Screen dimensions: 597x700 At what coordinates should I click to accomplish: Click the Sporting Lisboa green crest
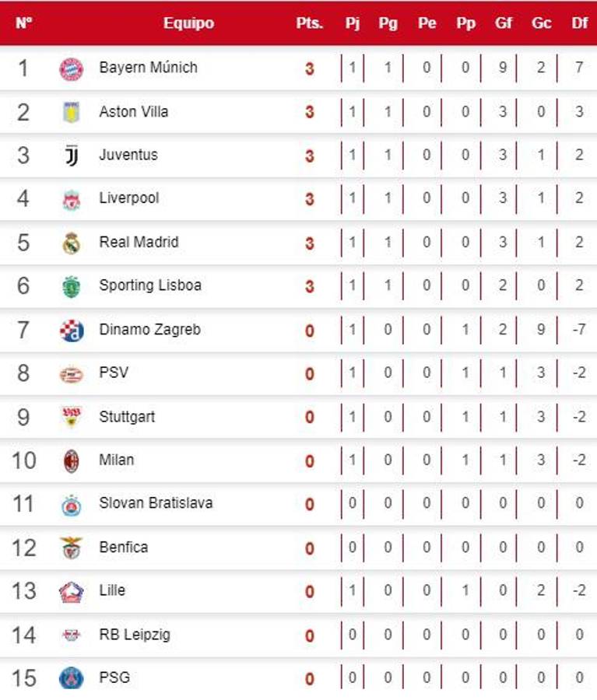pos(71,287)
